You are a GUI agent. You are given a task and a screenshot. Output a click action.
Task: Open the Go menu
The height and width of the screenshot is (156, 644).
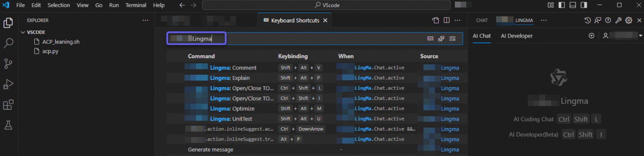click(x=99, y=5)
